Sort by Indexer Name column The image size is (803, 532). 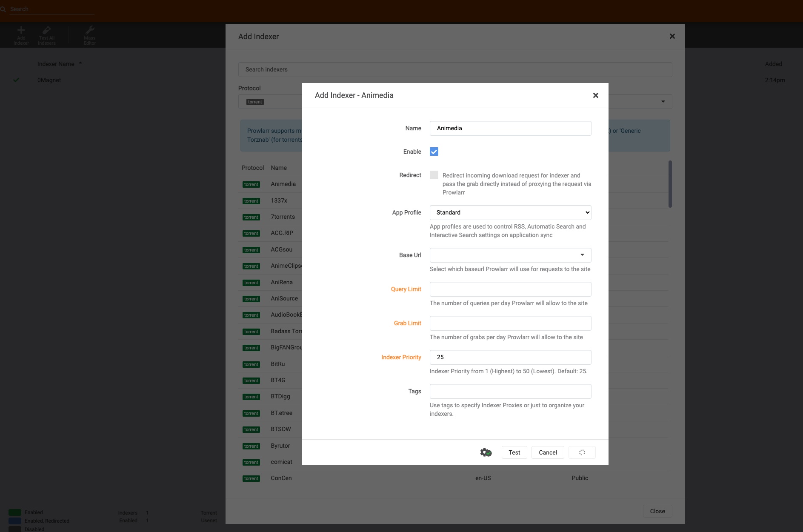pyautogui.click(x=56, y=64)
